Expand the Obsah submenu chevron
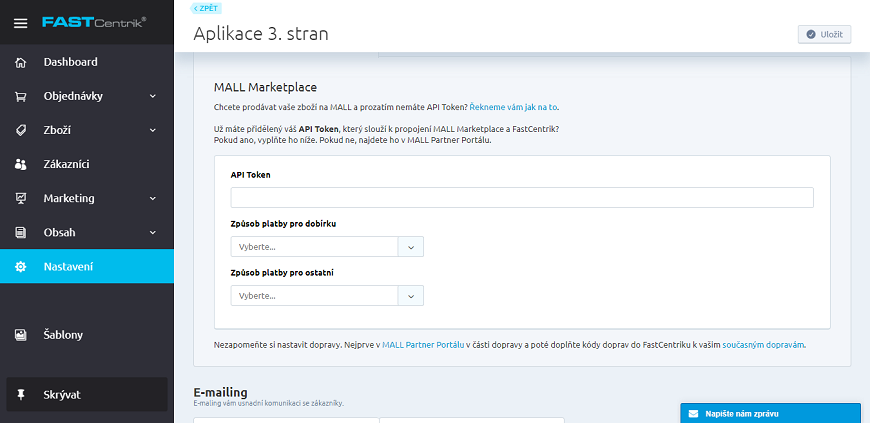Image resolution: width=870 pixels, height=423 pixels. coord(153,233)
